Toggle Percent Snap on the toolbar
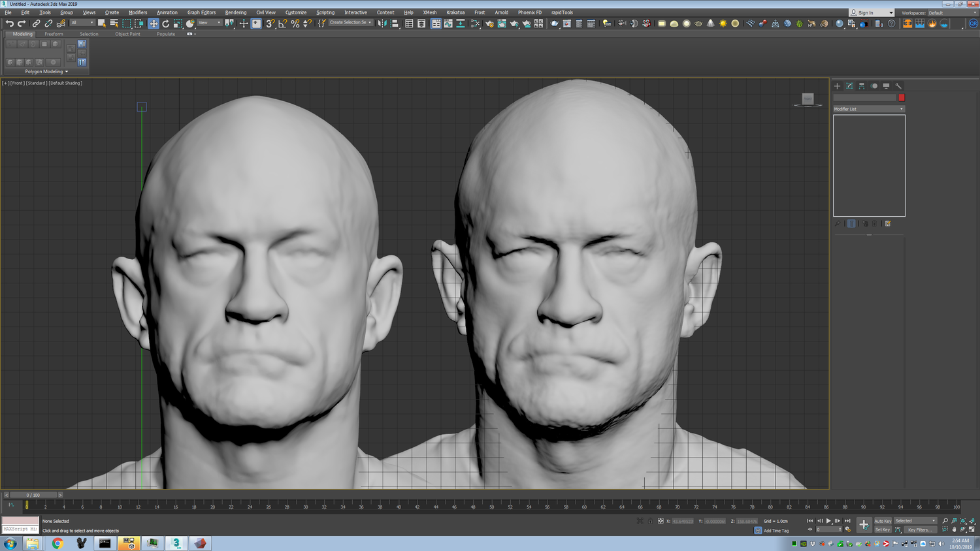Screen dimensions: 980x551 pyautogui.click(x=295, y=24)
